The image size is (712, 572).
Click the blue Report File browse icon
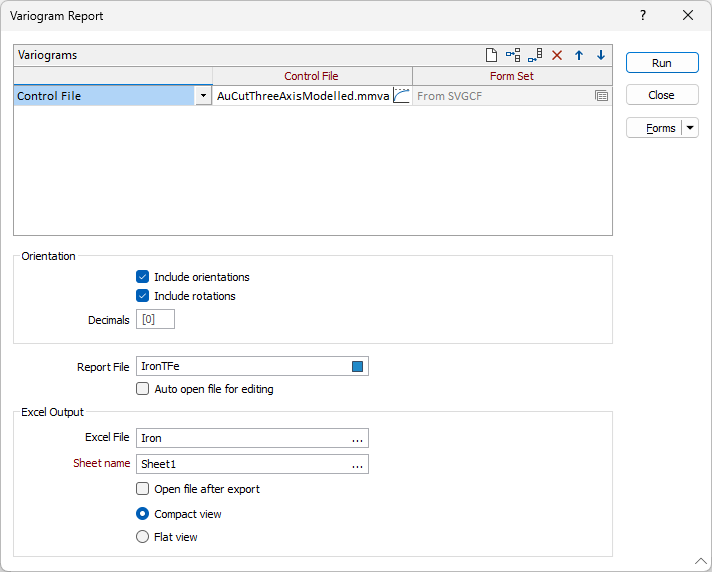coord(357,366)
